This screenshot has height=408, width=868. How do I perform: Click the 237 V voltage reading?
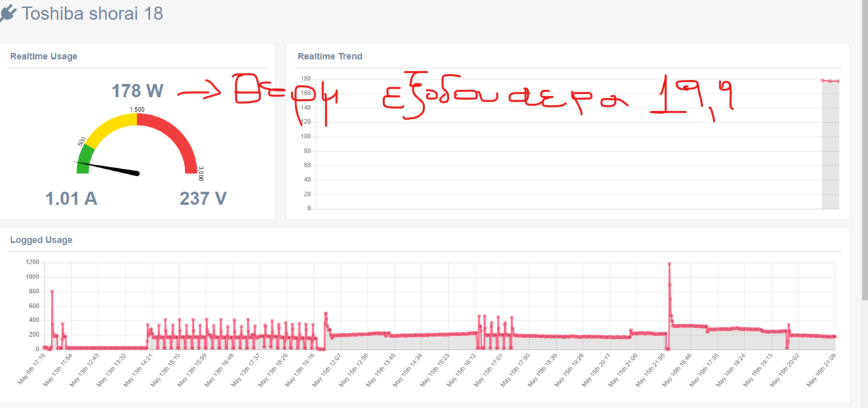[203, 199]
